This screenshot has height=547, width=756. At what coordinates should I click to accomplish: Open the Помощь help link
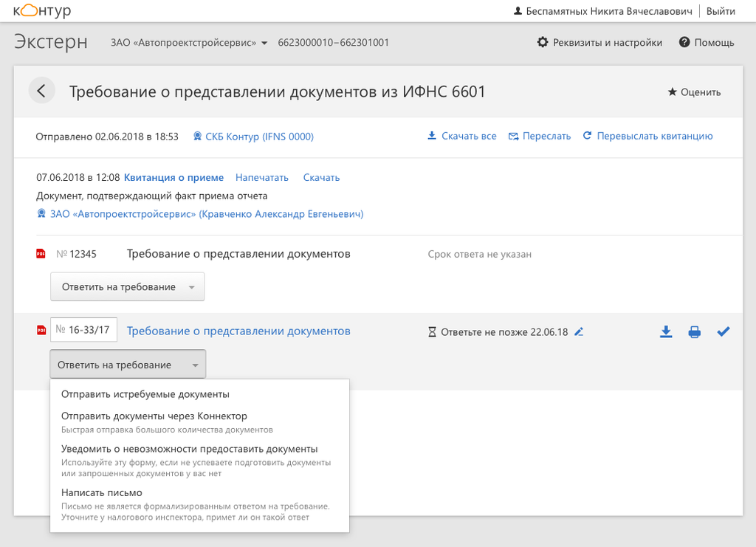[x=714, y=42]
